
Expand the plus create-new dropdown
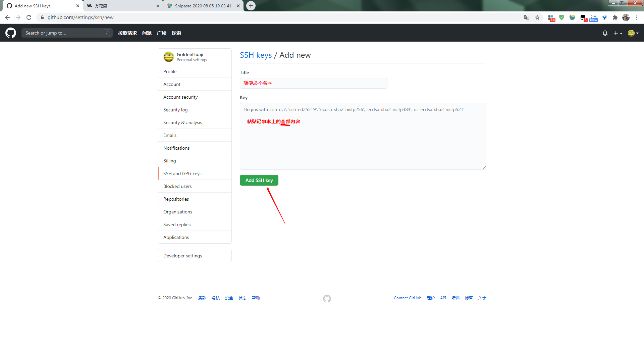[618, 33]
